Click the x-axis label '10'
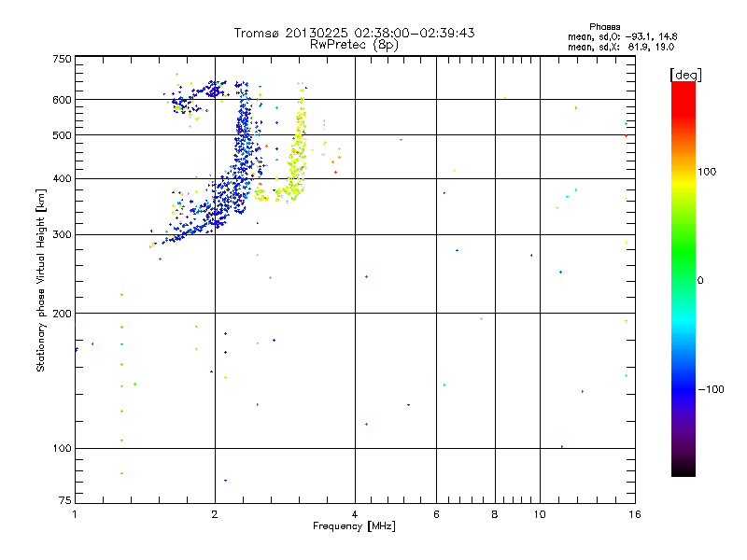The width and height of the screenshot is (747, 560). (x=540, y=514)
